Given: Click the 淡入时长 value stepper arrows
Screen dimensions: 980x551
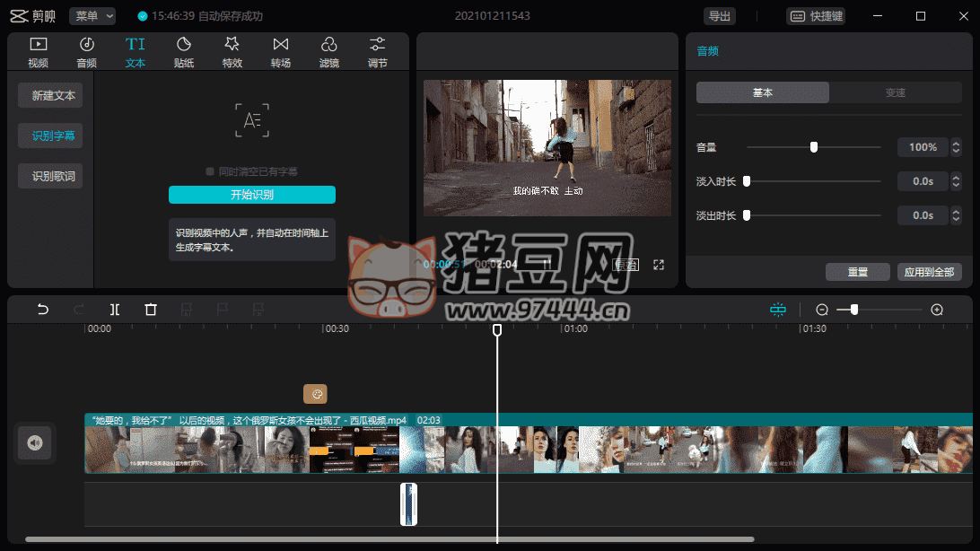Looking at the screenshot, I should pos(956,181).
